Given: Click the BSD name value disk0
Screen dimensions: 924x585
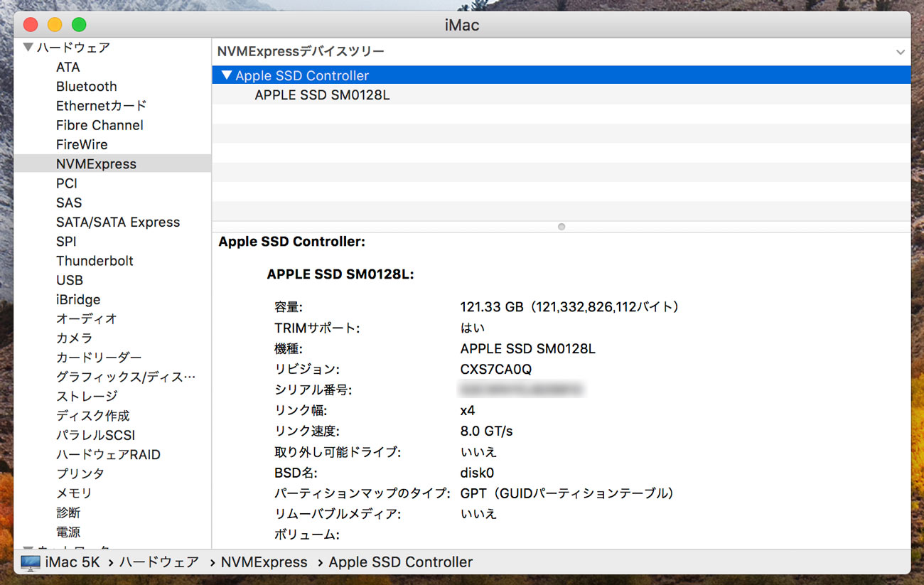Looking at the screenshot, I should 477,473.
